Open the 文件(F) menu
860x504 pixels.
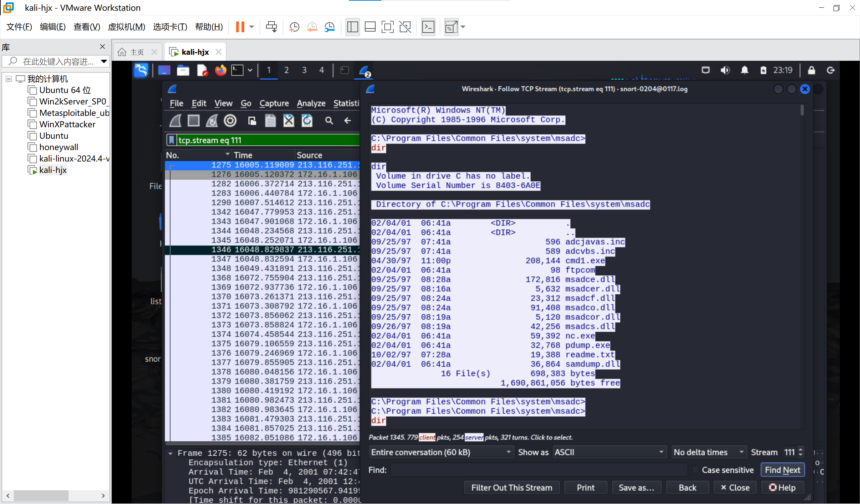[x=19, y=27]
